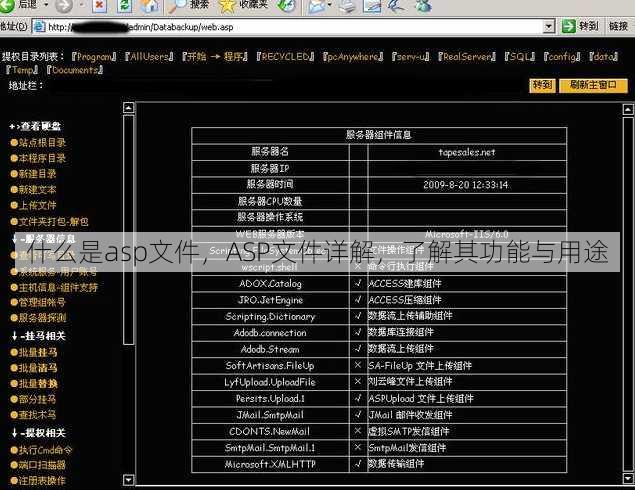Click the green Refresh toolbar icon

pos(124,5)
